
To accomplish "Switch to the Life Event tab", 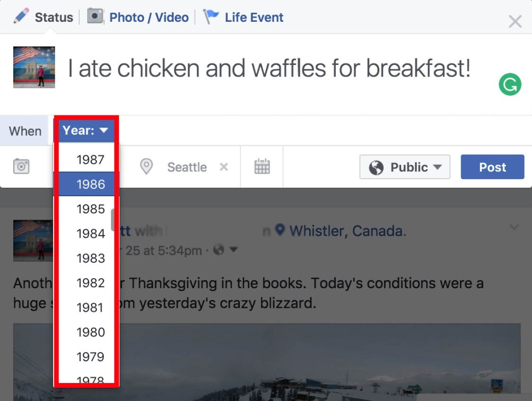I will point(254,18).
